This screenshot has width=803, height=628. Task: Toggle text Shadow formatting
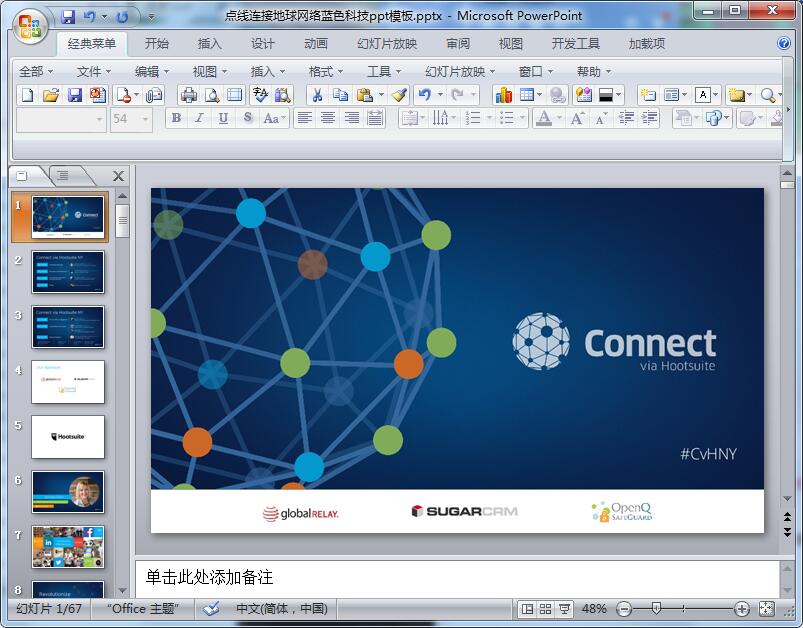(247, 119)
